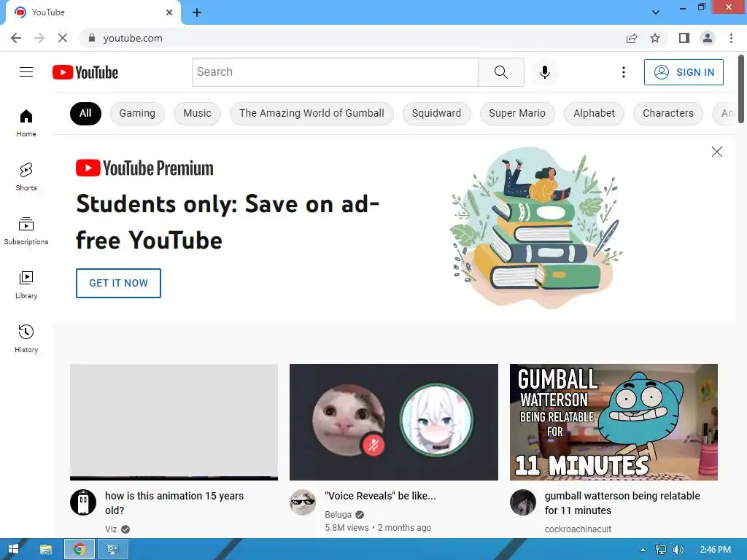Open File Explorer from the taskbar
This screenshot has height=560, width=747.
coord(46,549)
